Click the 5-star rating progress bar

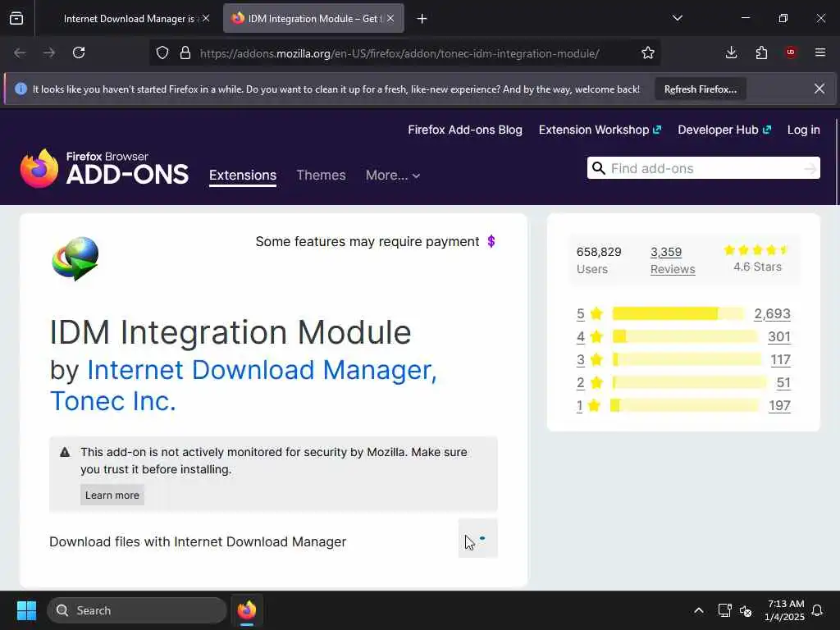tap(678, 314)
